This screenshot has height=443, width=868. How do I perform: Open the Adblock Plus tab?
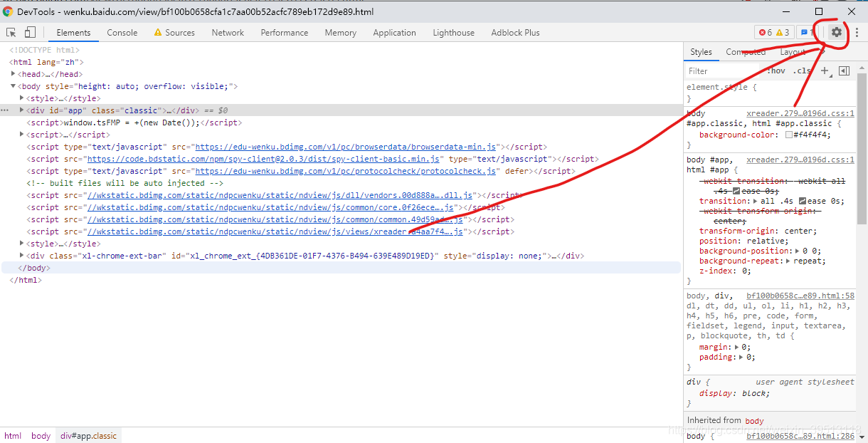tap(515, 33)
